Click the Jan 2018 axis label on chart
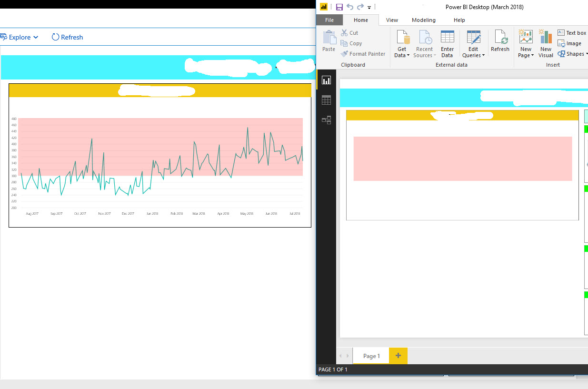Viewport: 588px width, 389px height. (152, 214)
